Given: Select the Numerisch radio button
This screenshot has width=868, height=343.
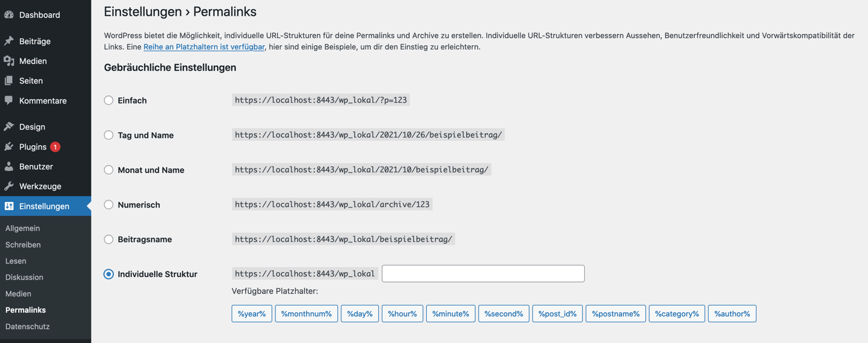Looking at the screenshot, I should pos(108,205).
